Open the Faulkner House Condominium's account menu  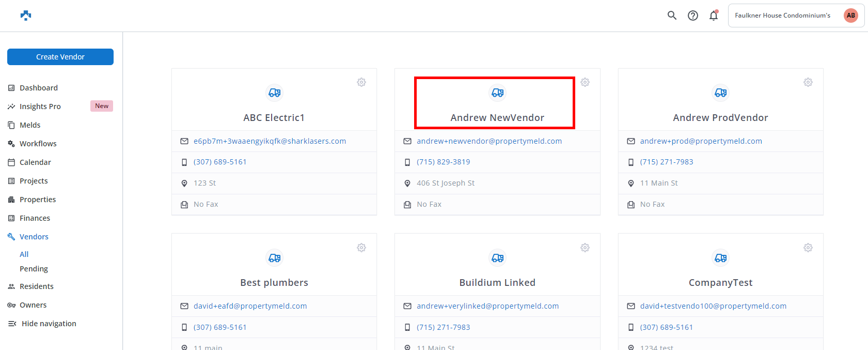782,16
